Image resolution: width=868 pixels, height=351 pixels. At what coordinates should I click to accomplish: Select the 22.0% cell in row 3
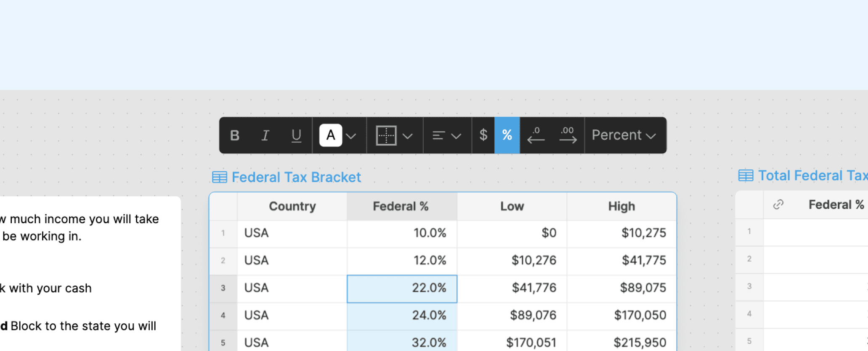[402, 289]
